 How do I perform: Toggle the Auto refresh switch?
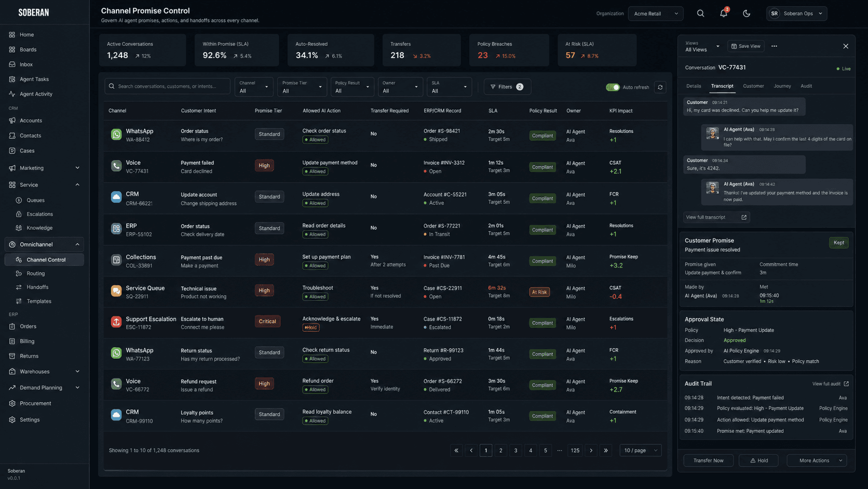click(x=613, y=87)
